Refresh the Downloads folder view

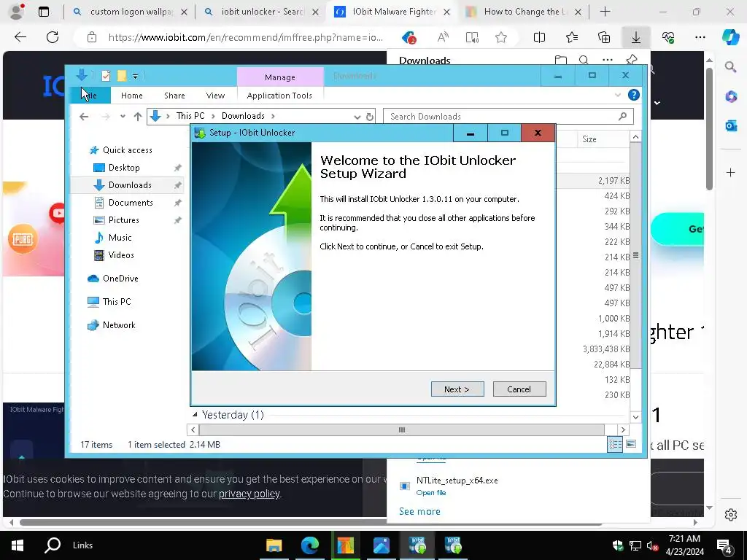[370, 117]
